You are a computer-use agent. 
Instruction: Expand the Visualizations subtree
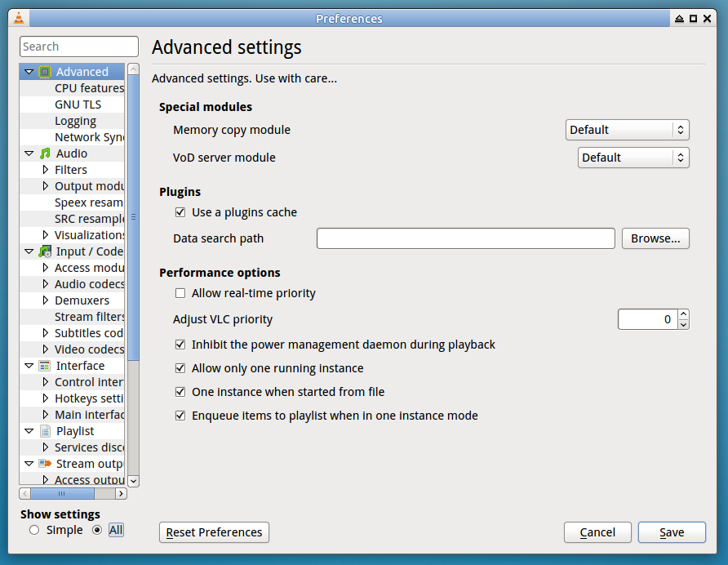coord(46,235)
